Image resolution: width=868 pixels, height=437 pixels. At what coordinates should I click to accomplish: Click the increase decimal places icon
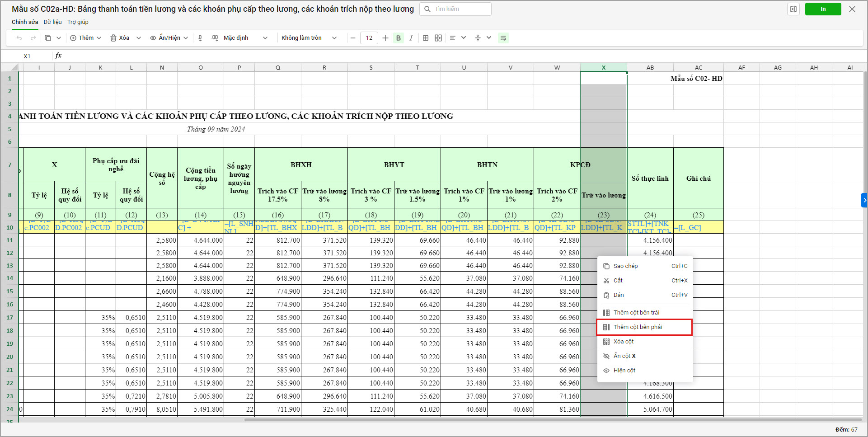tap(215, 38)
